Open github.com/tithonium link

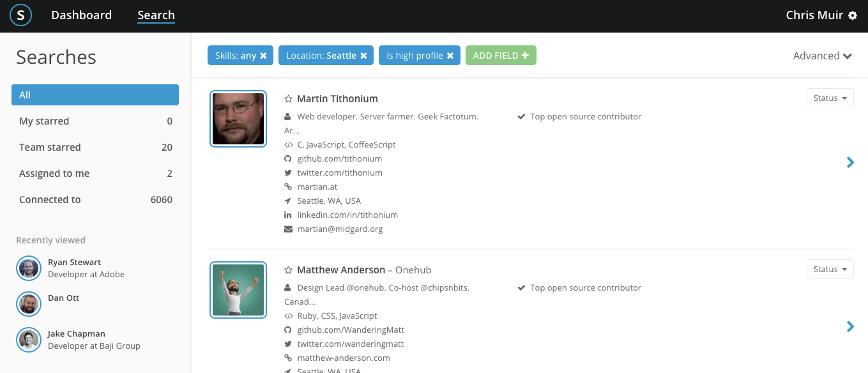pos(339,158)
